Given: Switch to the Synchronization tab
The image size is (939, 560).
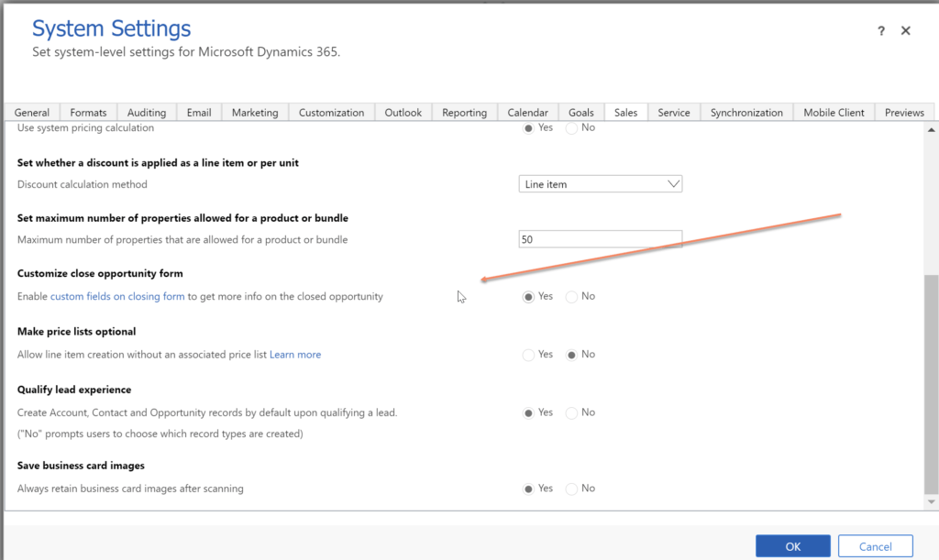Looking at the screenshot, I should [746, 113].
